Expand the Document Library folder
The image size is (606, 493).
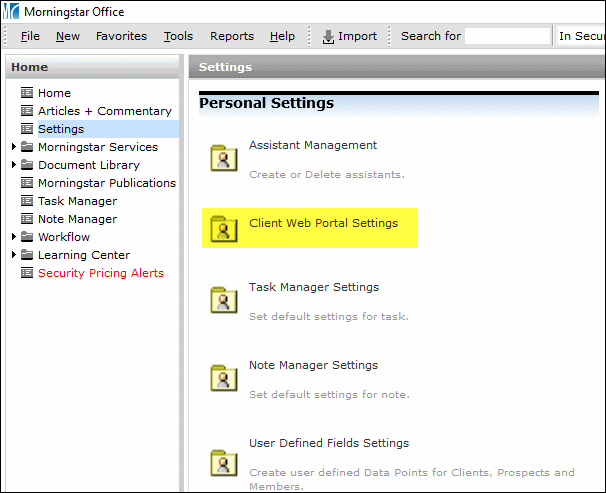[x=14, y=165]
